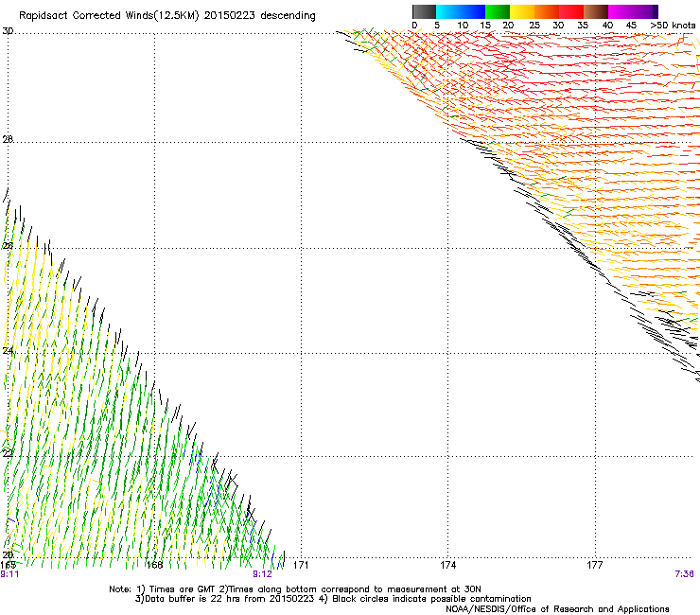
Task: Click the purple time stamp '9:11'
Action: coord(9,574)
